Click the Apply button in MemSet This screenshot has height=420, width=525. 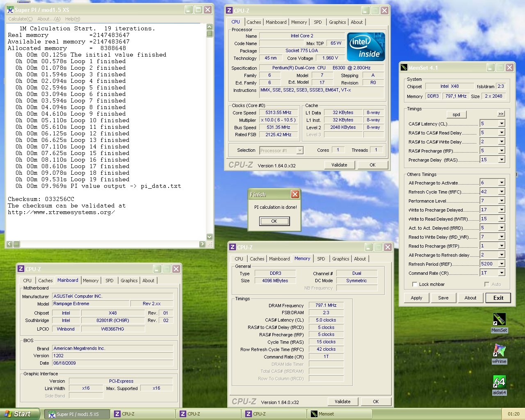tap(416, 298)
